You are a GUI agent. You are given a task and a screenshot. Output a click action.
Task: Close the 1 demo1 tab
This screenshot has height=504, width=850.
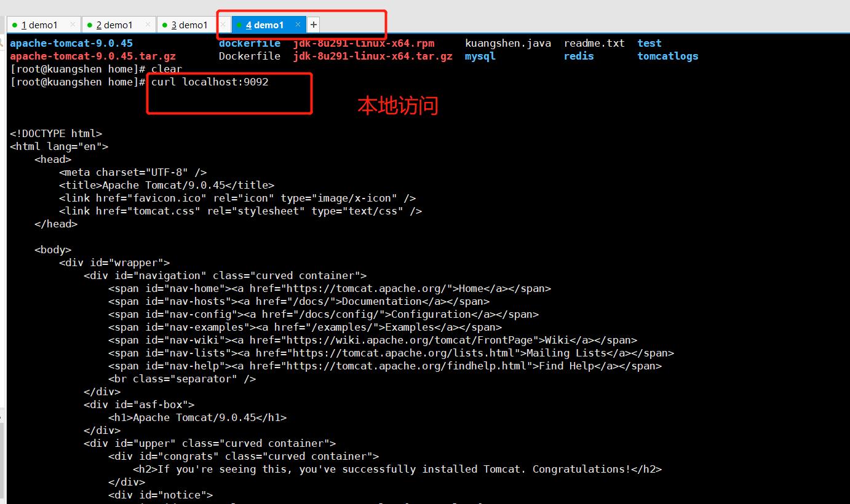(x=73, y=25)
